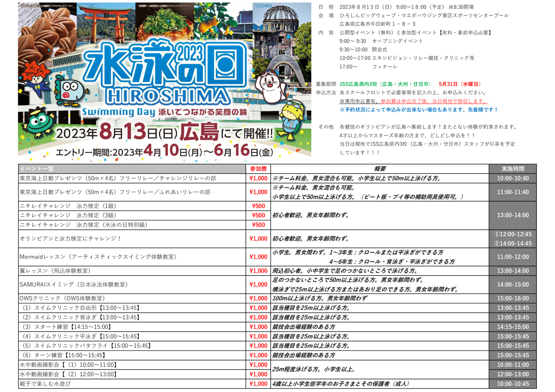Viewport: 555px width, 392px height.
Task: Click ニチレイチャレンジ 泳力検定(1級) row
Action: click(x=132, y=206)
